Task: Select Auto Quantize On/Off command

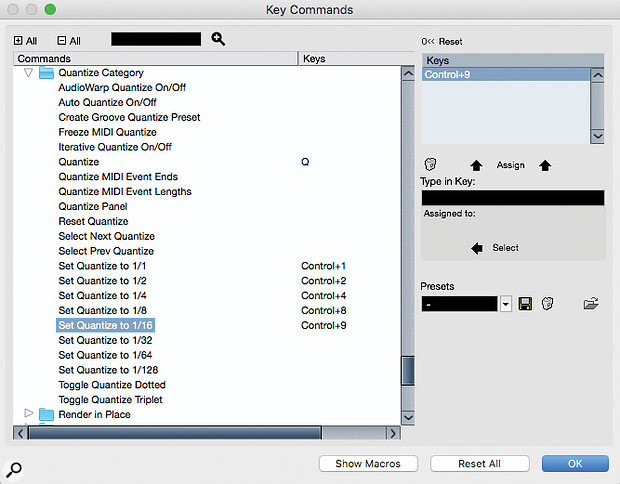Action: coord(107,102)
